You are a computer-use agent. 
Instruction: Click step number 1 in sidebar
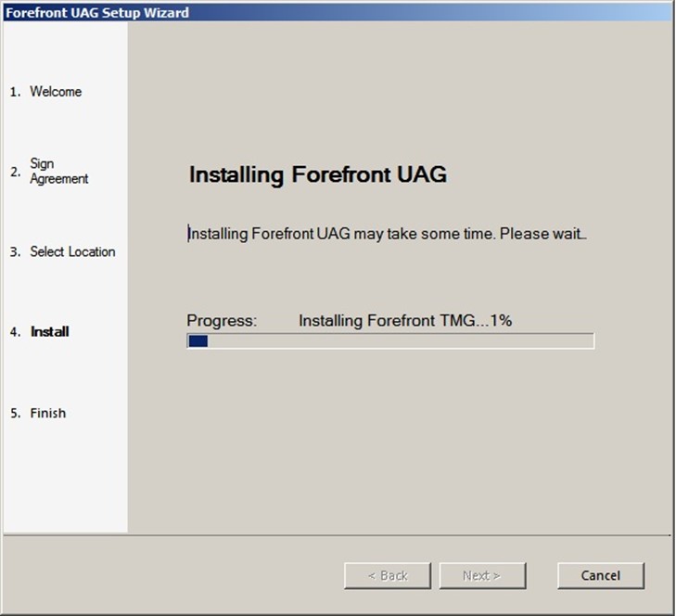tap(15, 92)
